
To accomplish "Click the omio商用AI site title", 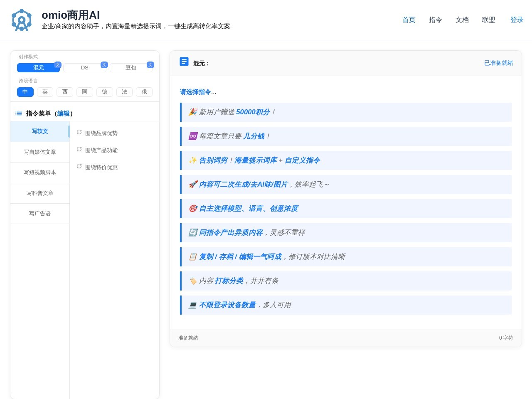I will click(x=71, y=15).
